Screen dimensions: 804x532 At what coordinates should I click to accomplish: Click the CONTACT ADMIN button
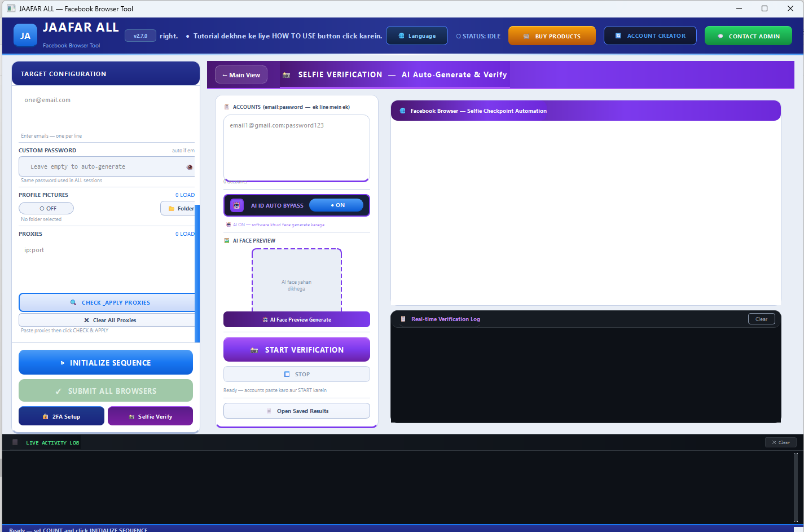748,36
